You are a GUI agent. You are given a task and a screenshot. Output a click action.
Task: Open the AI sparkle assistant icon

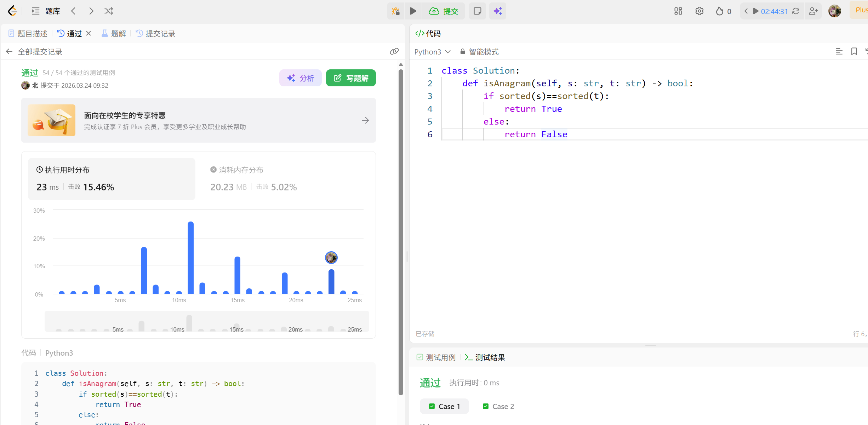[x=498, y=11]
